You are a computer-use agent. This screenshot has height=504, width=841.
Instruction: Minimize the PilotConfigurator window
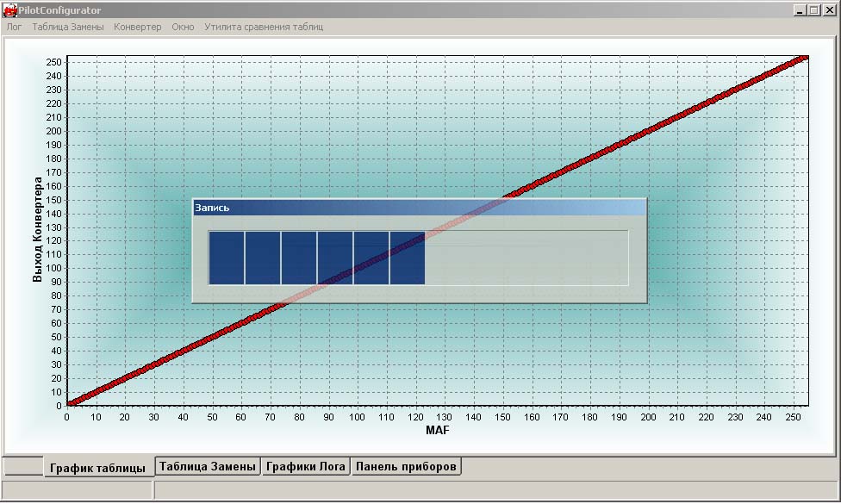(799, 10)
